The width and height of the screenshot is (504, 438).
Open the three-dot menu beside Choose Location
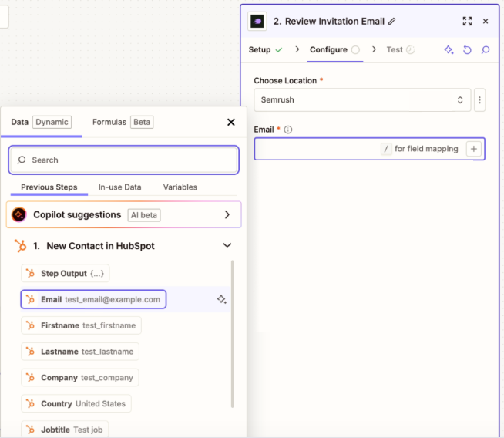click(479, 100)
